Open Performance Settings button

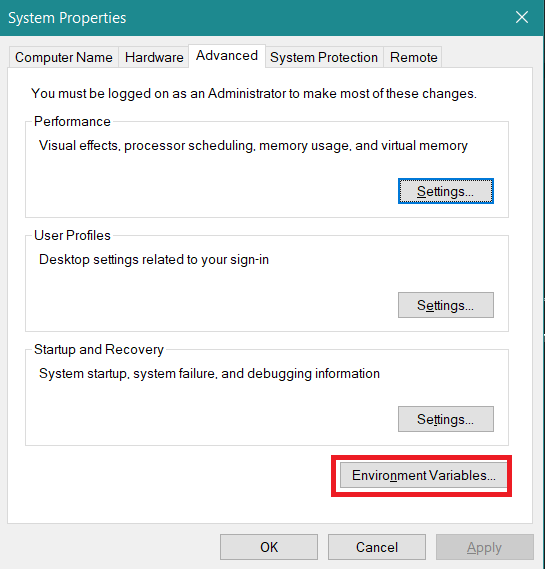446,191
